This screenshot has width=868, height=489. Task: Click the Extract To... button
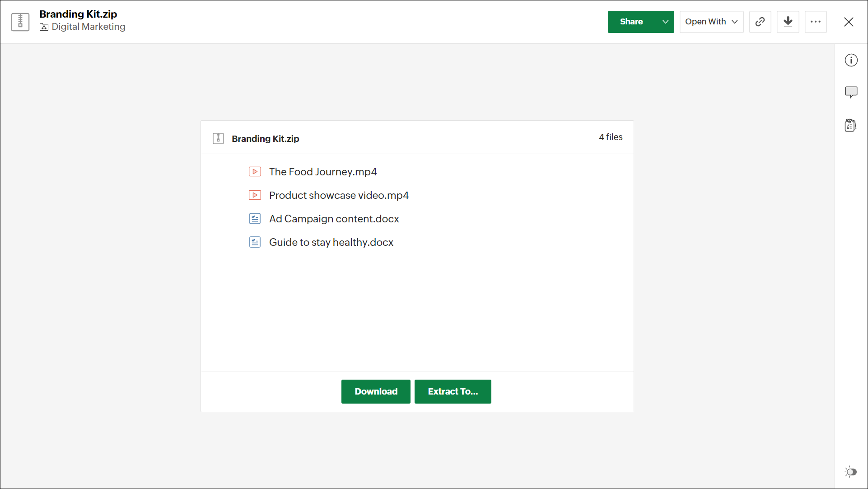tap(453, 391)
